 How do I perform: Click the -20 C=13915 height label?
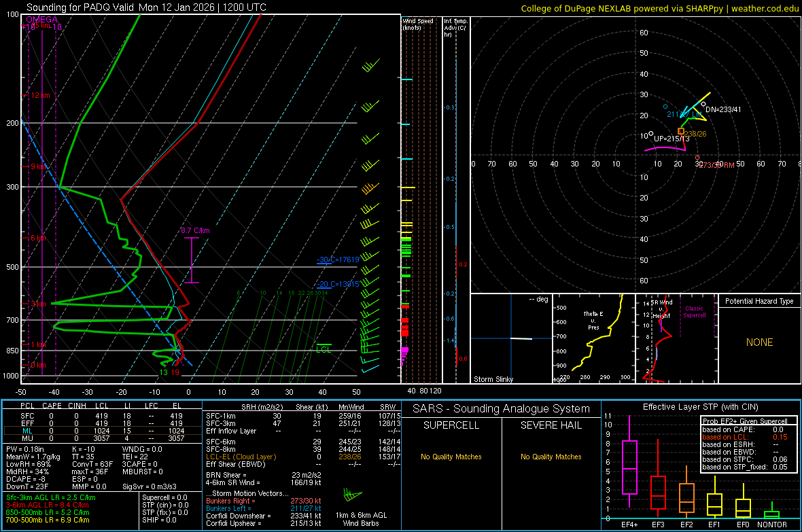point(338,285)
